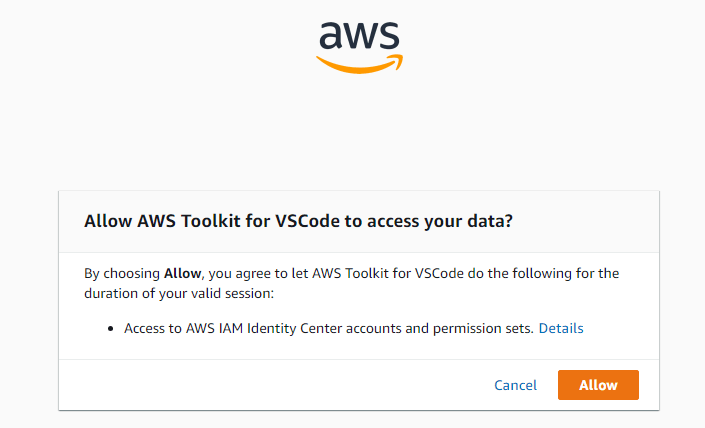Click the dialog heading about accessing data
This screenshot has height=428, width=705.
coord(298,221)
